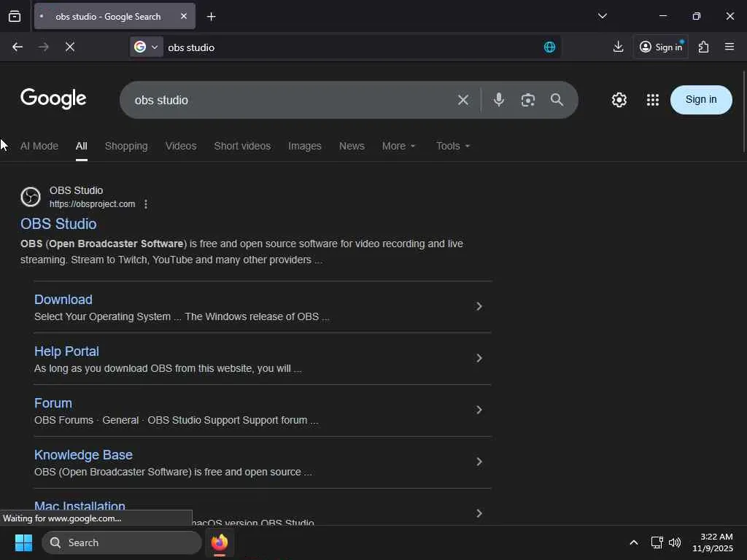747x560 pixels.
Task: Expand the Forum row chevron
Action: [479, 410]
